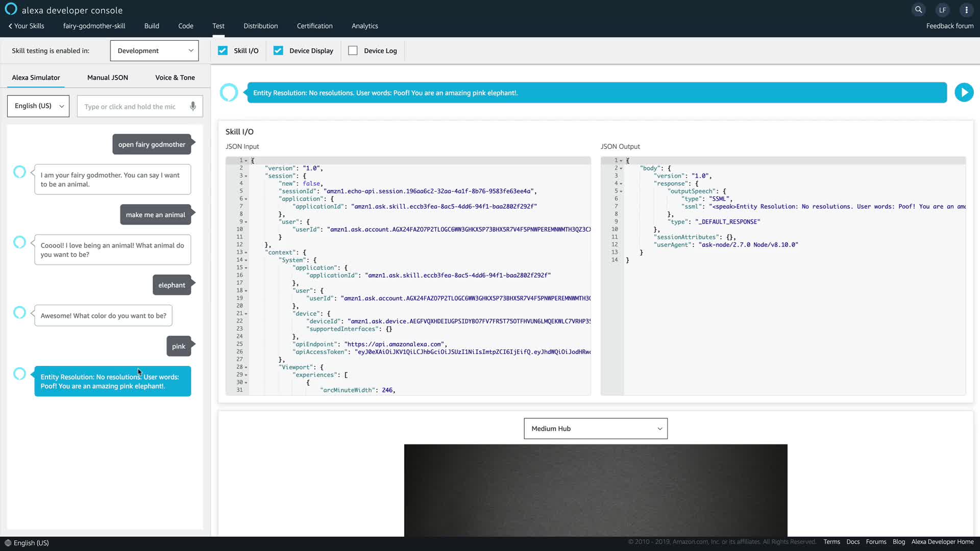Uncheck the Skill I/O checkbox
This screenshot has width=980, height=551.
click(x=223, y=51)
